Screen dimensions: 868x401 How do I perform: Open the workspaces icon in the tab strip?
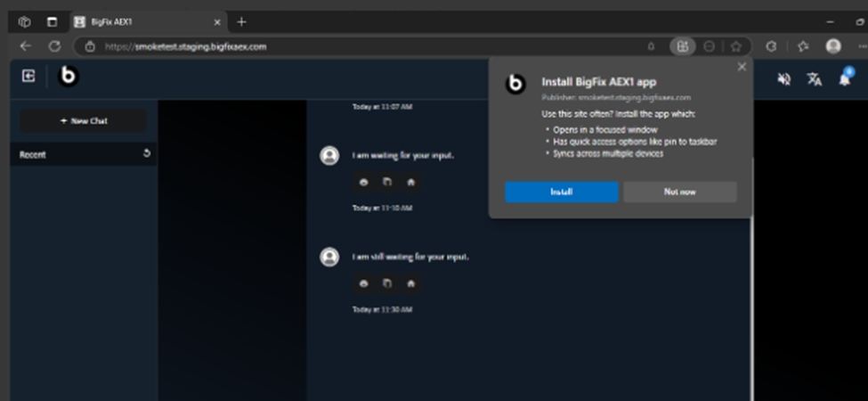coord(24,21)
